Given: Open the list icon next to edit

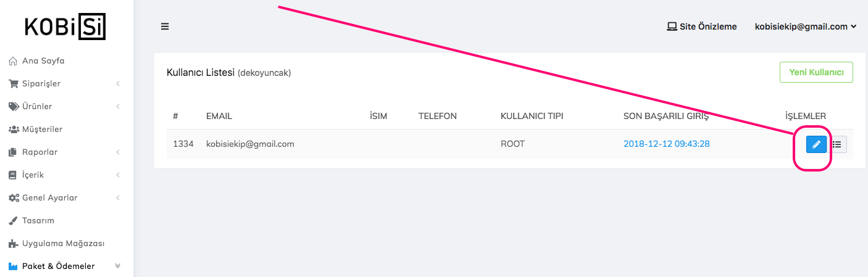Looking at the screenshot, I should pyautogui.click(x=837, y=144).
